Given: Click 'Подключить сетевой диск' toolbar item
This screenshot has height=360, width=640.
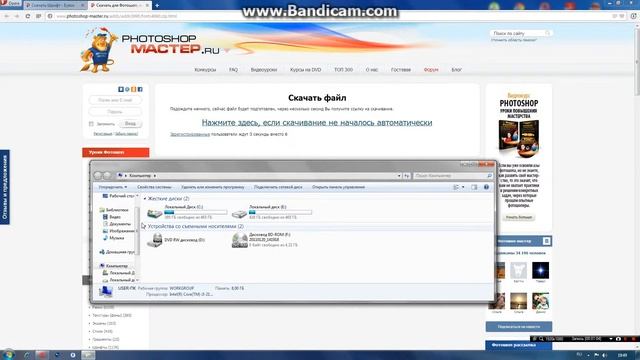Looking at the screenshot, I should [278, 187].
